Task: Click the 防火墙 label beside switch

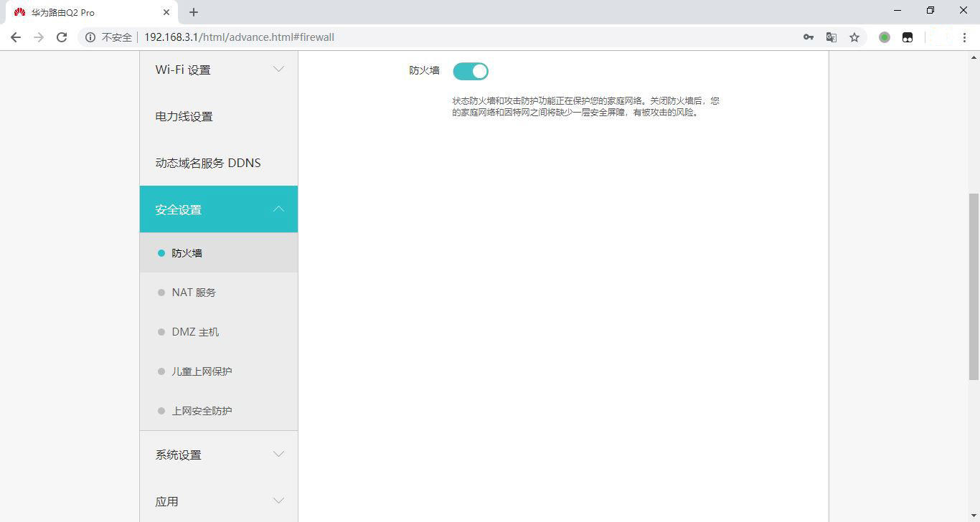Action: coord(424,70)
